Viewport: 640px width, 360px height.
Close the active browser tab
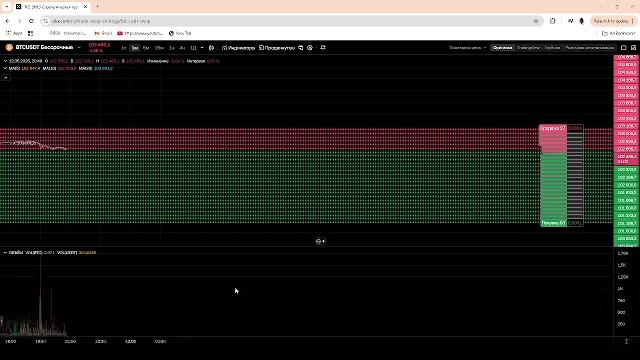coord(85,7)
